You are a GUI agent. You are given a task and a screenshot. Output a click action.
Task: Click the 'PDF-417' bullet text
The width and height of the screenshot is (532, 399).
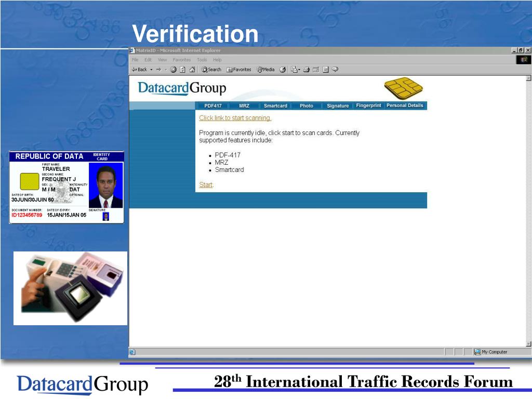(228, 155)
